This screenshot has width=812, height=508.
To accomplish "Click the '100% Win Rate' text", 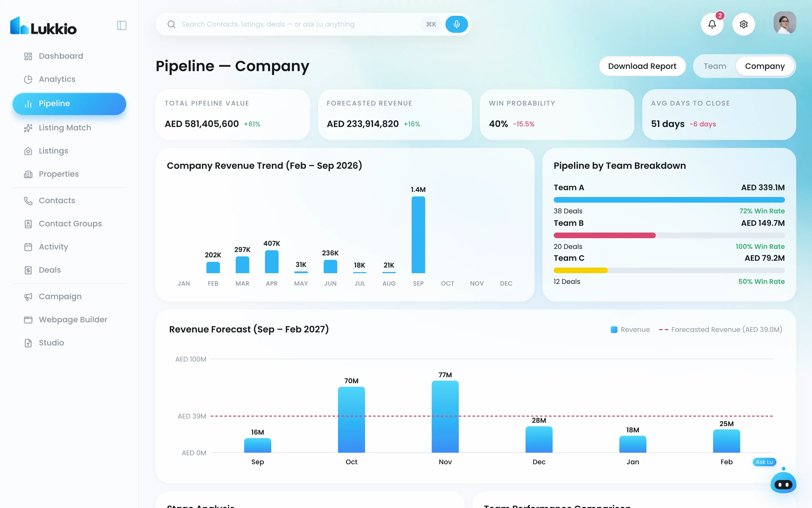I will 760,247.
